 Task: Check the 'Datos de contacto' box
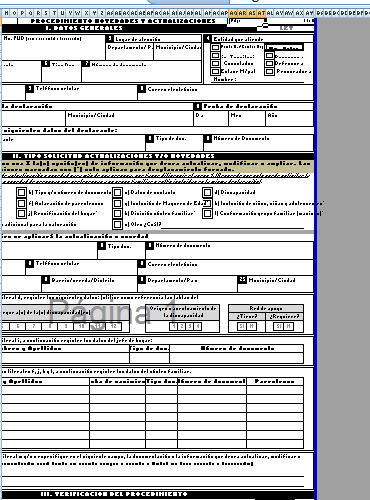pyautogui.click(x=117, y=192)
